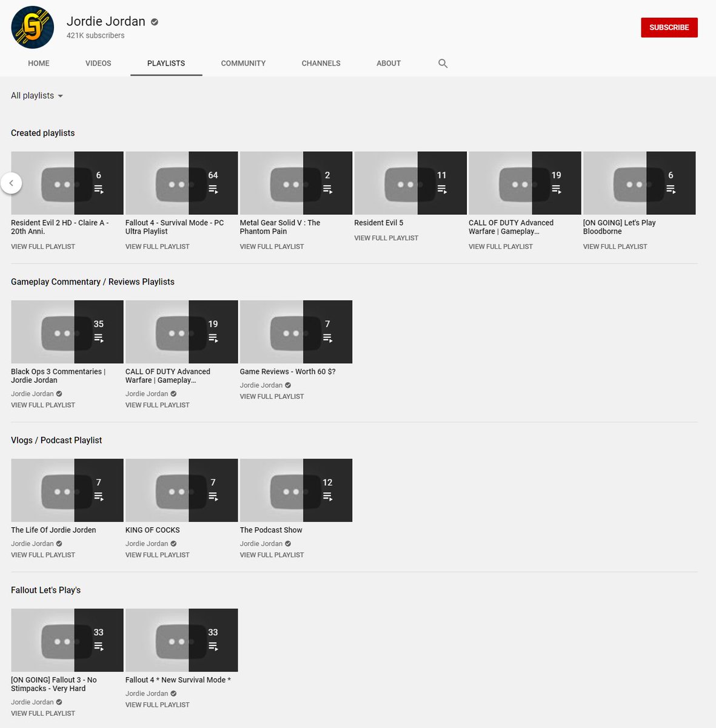The height and width of the screenshot is (728, 716).
Task: Click the playlist icon on KING OF COCKS thumbnail
Action: (213, 497)
